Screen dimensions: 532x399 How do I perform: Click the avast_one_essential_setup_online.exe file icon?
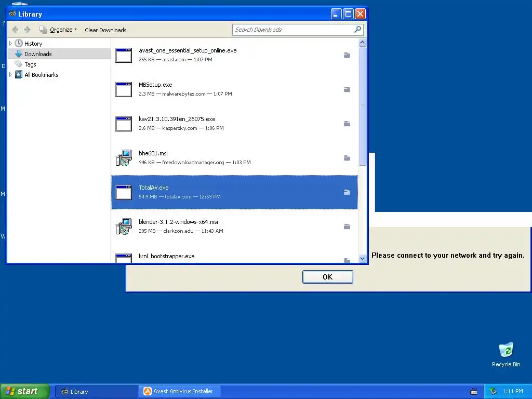pos(124,55)
